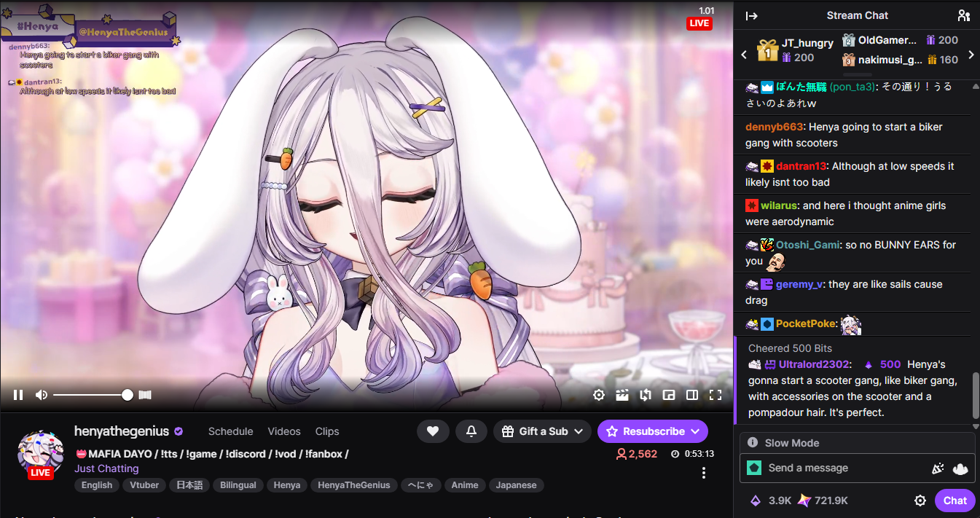Click the henyathegenius channel name

[122, 431]
